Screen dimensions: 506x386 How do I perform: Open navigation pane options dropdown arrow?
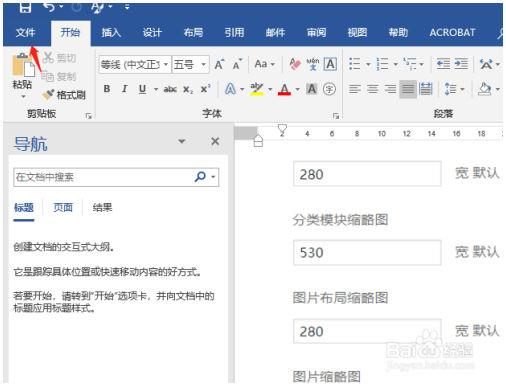[x=182, y=141]
